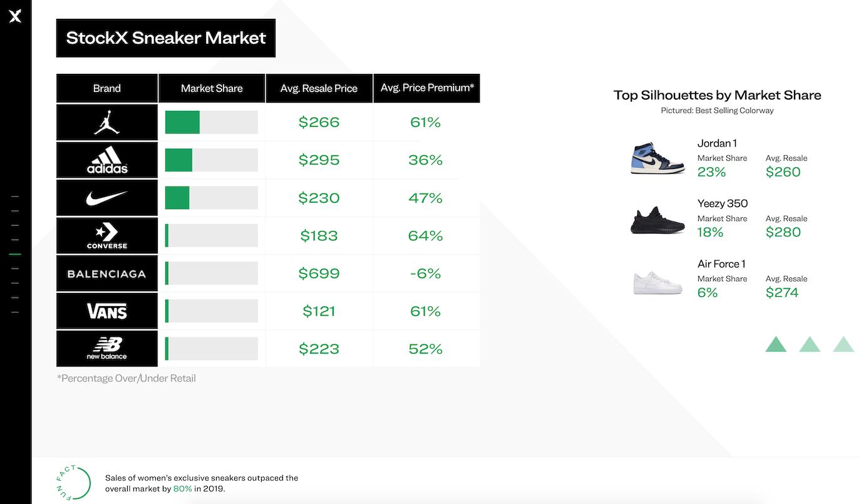Click the StockX X logo

tap(15, 16)
